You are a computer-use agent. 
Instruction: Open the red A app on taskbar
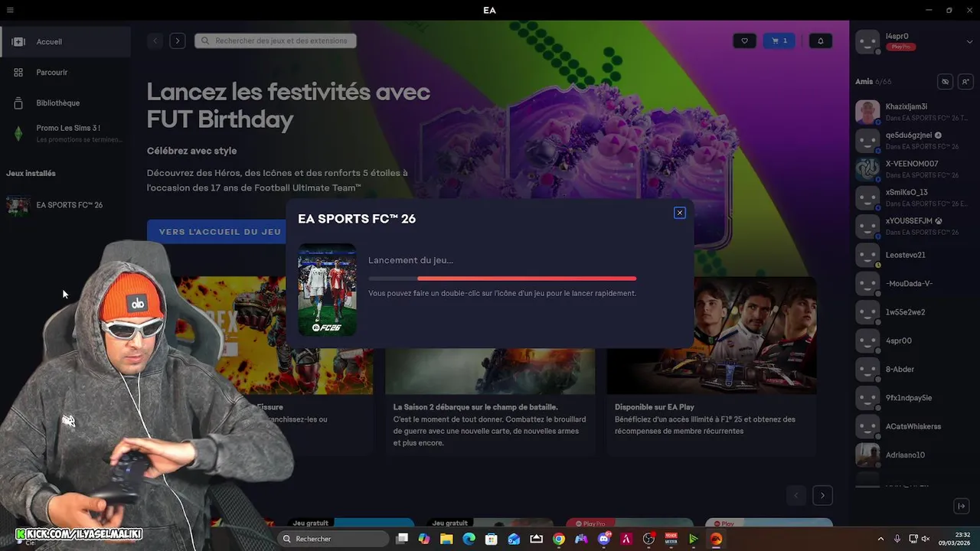coord(626,539)
